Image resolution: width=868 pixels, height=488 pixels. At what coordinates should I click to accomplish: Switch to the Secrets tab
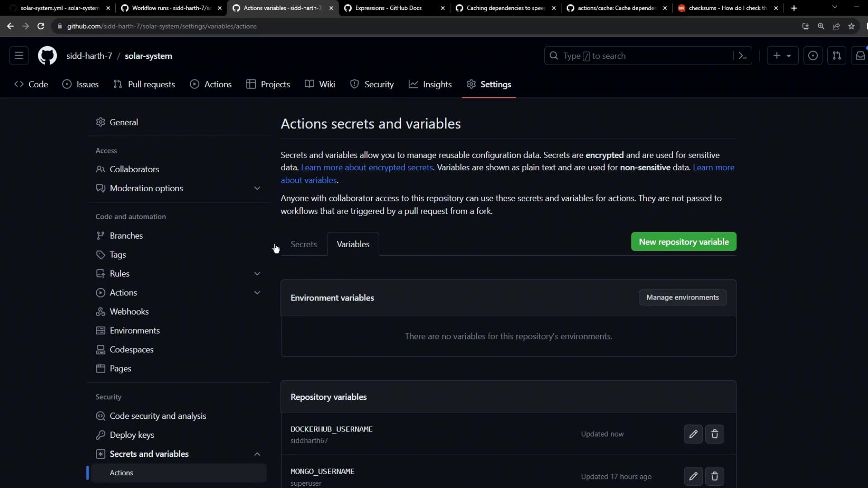[x=303, y=244]
